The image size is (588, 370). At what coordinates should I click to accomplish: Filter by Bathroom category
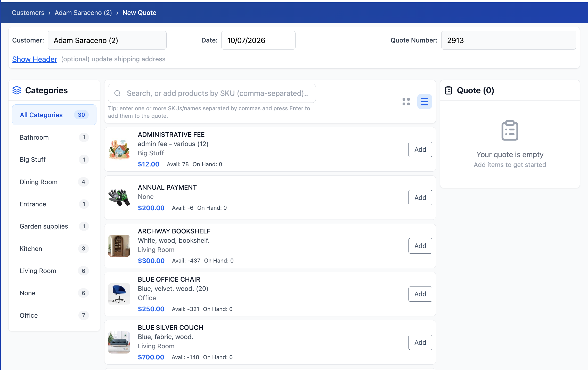(54, 137)
